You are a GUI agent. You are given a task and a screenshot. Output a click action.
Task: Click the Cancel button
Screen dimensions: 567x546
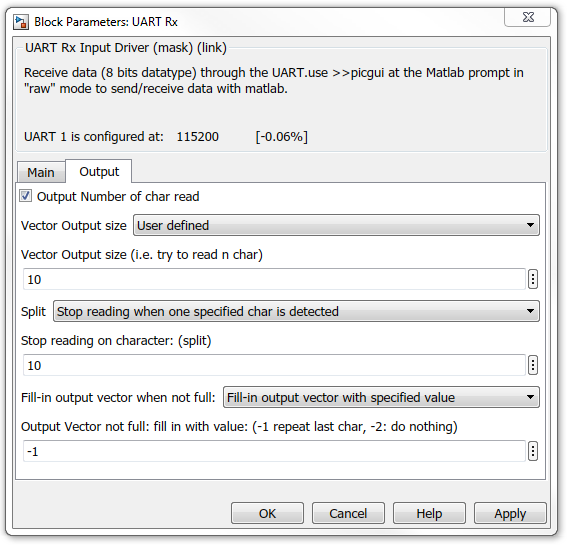pyautogui.click(x=348, y=513)
